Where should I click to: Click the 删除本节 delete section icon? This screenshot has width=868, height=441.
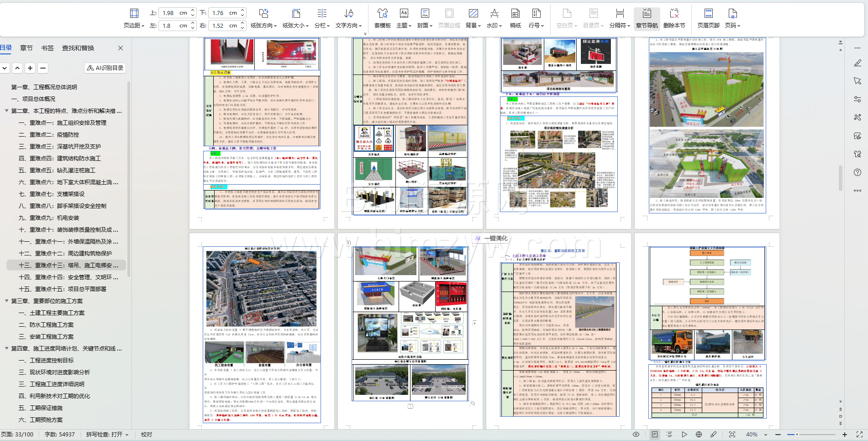tap(674, 13)
